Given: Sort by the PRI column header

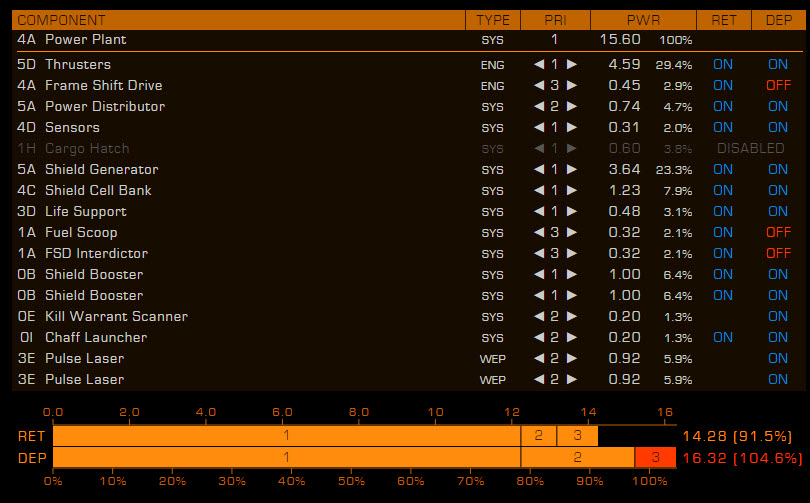Looking at the screenshot, I should (555, 20).
